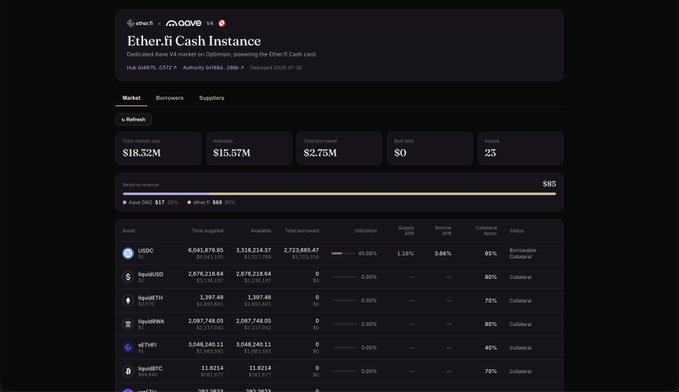The image size is (679, 392).
Task: Switch to the Suppliers tab
Action: click(x=211, y=98)
